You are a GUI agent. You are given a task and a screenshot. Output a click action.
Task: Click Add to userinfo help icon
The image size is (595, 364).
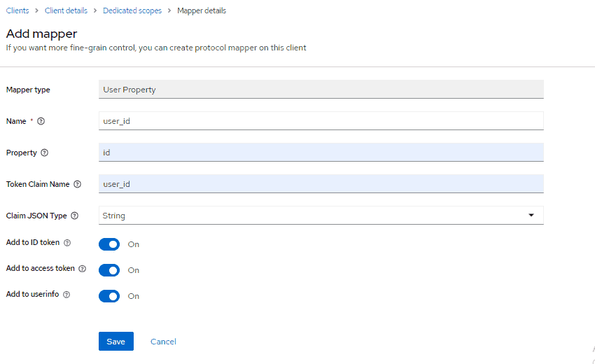[66, 295]
